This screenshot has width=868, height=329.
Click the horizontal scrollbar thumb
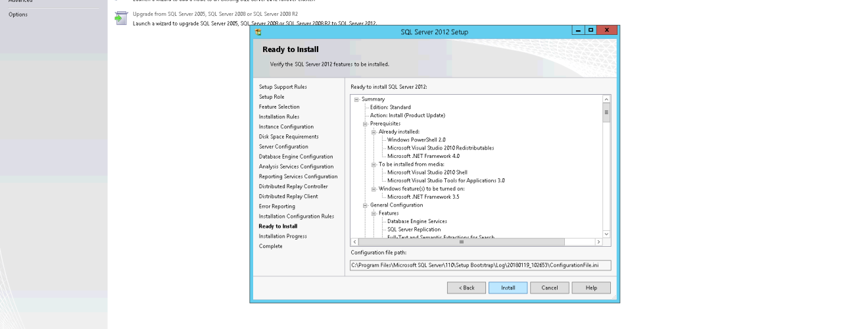(x=462, y=243)
